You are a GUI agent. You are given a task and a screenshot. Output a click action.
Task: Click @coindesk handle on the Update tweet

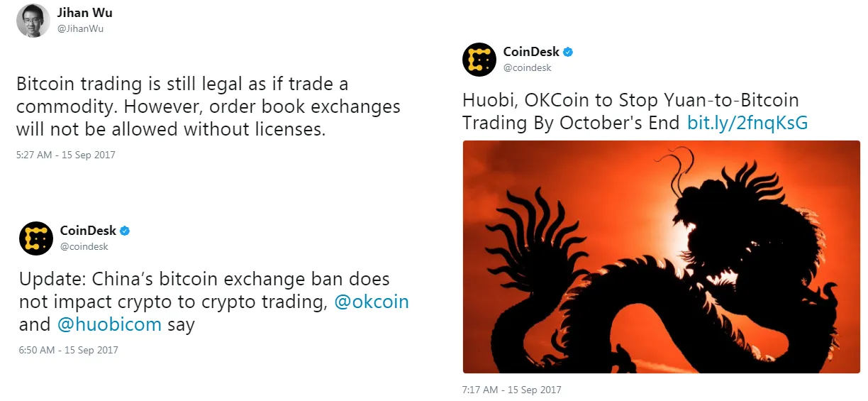pyautogui.click(x=84, y=246)
